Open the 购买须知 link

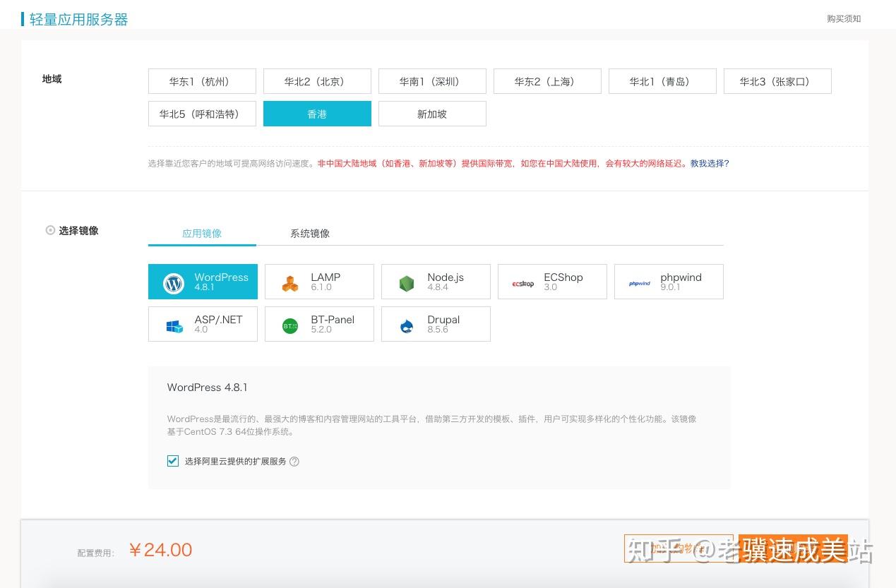click(x=844, y=19)
